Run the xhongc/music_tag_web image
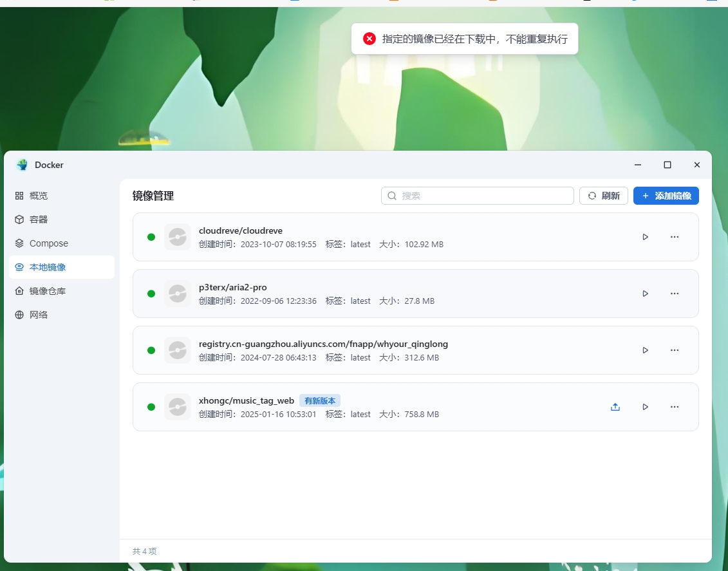The width and height of the screenshot is (728, 571). (646, 407)
